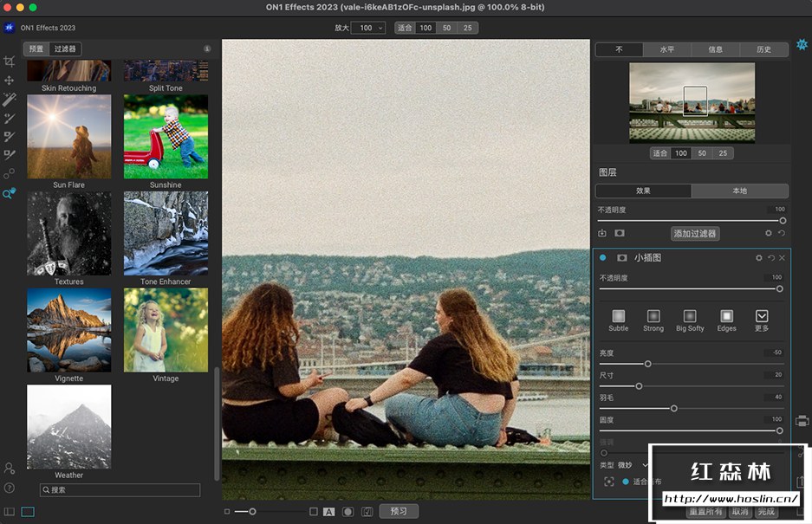Toggle the 适合画布 radio option

[x=626, y=482]
